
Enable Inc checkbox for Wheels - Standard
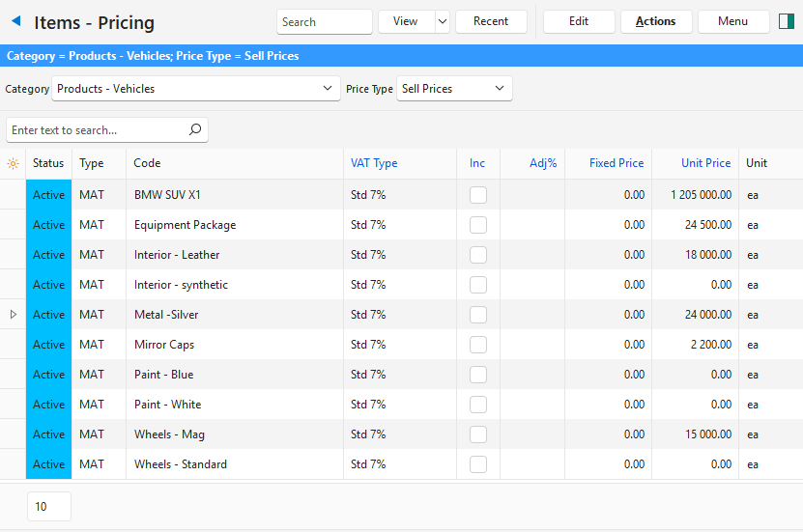pyautogui.click(x=477, y=464)
